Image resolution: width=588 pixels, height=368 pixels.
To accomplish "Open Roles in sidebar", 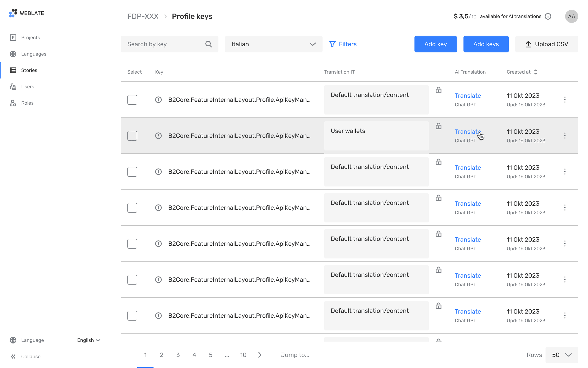I will point(22,103).
